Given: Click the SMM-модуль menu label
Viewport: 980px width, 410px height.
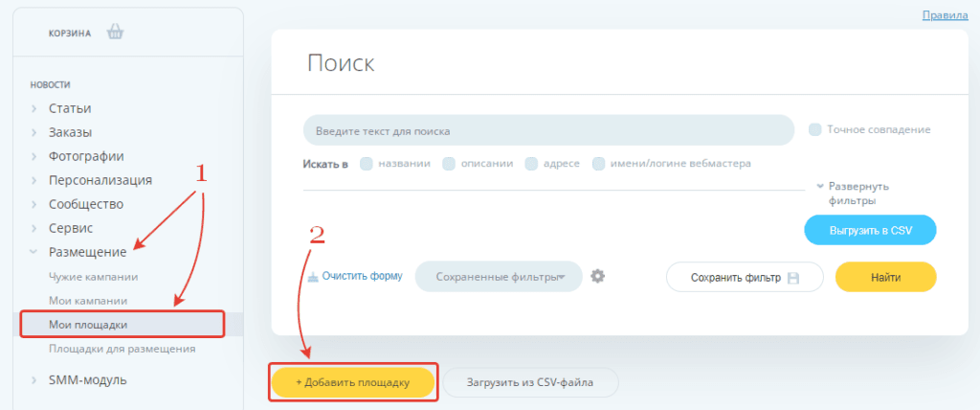Looking at the screenshot, I should (87, 380).
